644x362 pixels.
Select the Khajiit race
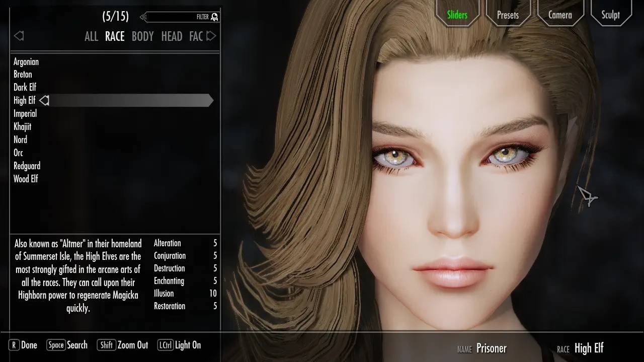pyautogui.click(x=23, y=127)
